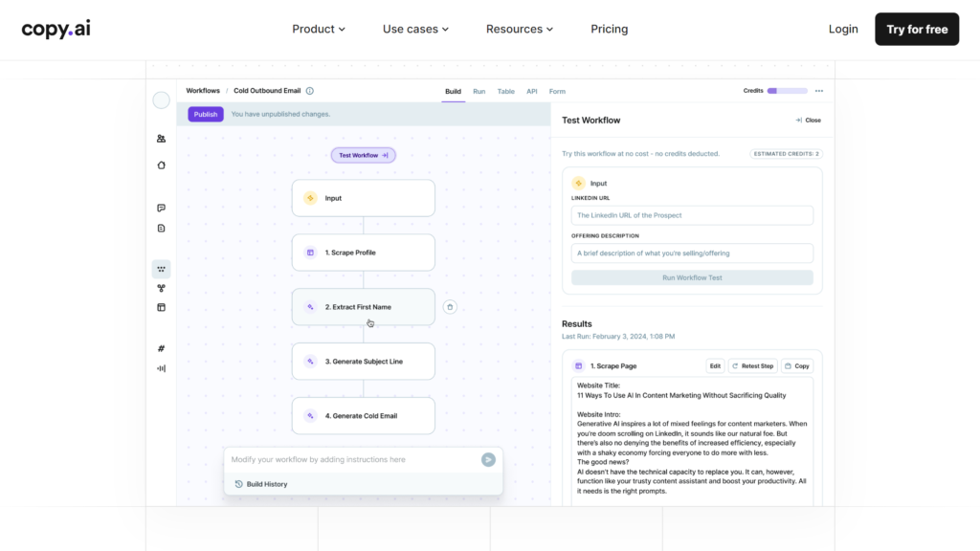Select the Generate Cold Email workflow step
Image resolution: width=980 pixels, height=551 pixels.
(363, 416)
